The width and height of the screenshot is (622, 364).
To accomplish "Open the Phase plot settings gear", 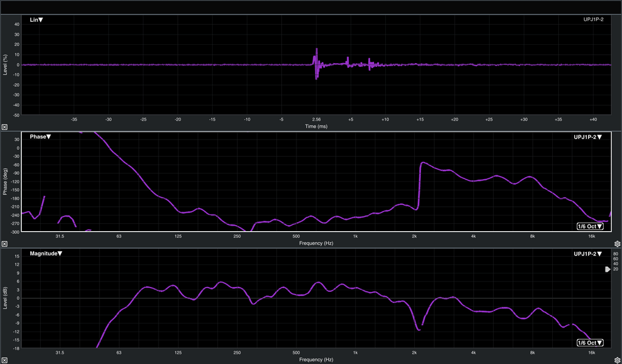I will pyautogui.click(x=617, y=244).
